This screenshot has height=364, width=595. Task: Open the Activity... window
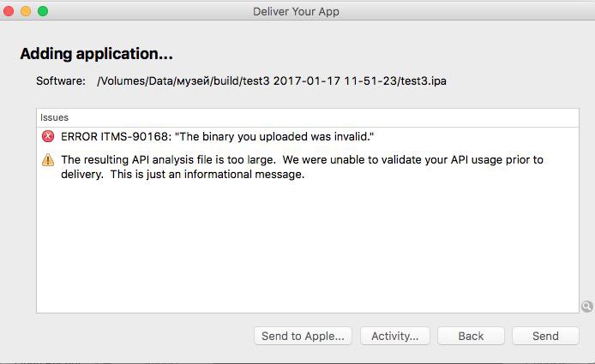pyautogui.click(x=394, y=336)
